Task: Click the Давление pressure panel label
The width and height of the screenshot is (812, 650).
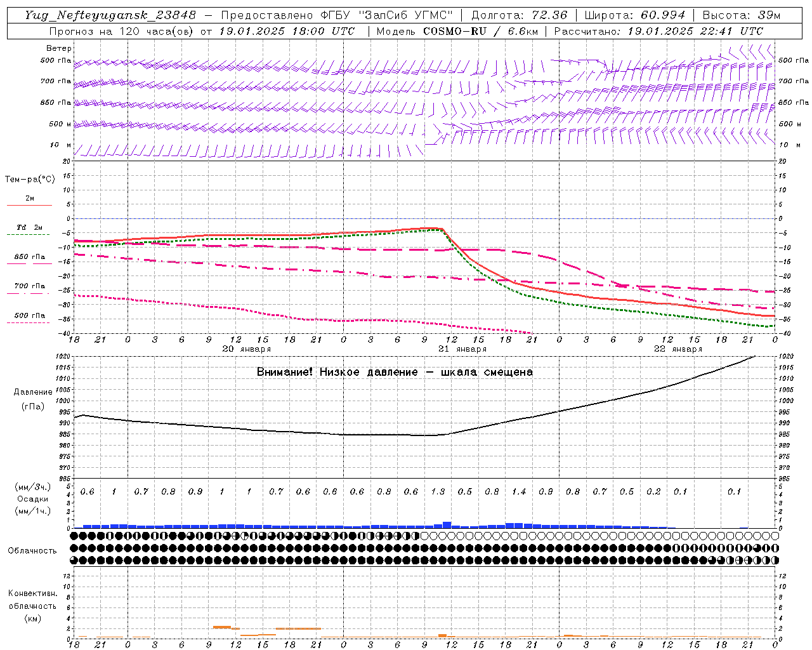Action: [33, 392]
